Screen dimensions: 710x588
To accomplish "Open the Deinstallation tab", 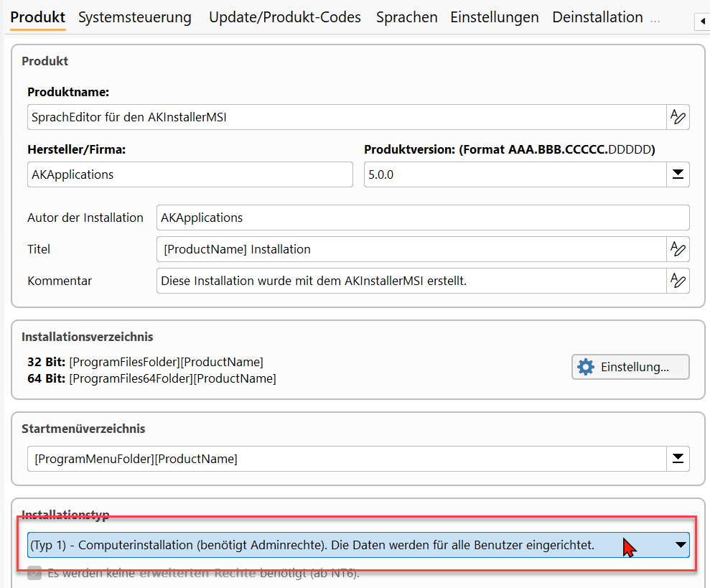I will (597, 17).
